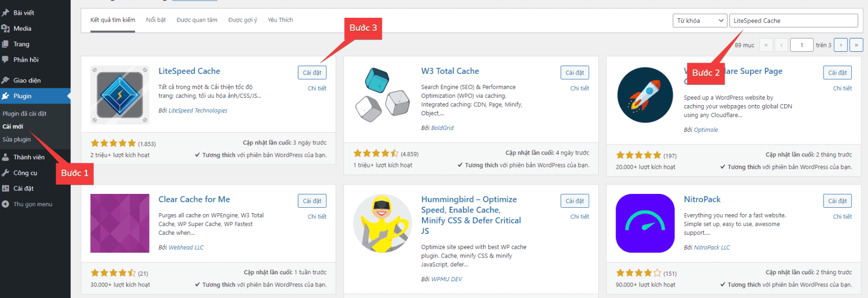This screenshot has width=868, height=298.
Task: Click the Hummingbird plugin mascot icon
Action: [382, 223]
